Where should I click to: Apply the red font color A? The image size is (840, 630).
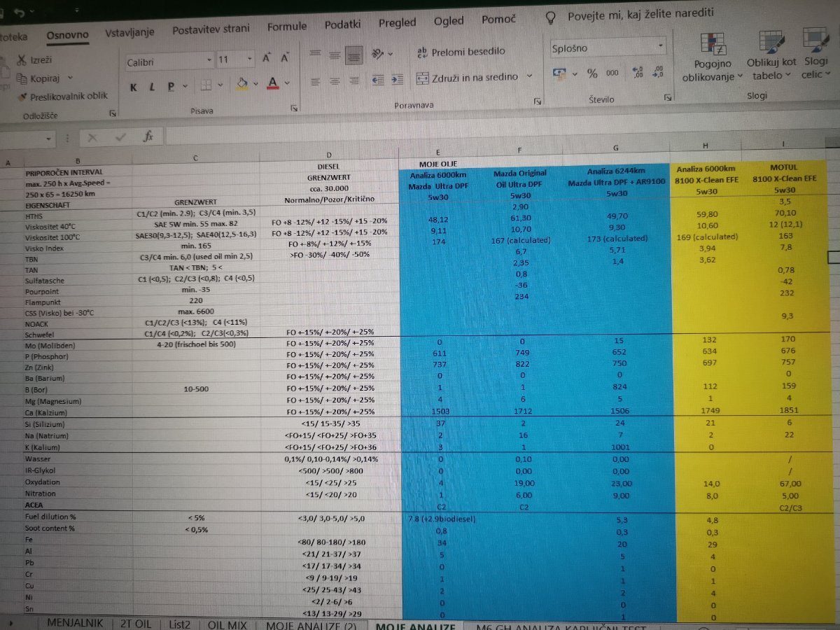point(272,83)
